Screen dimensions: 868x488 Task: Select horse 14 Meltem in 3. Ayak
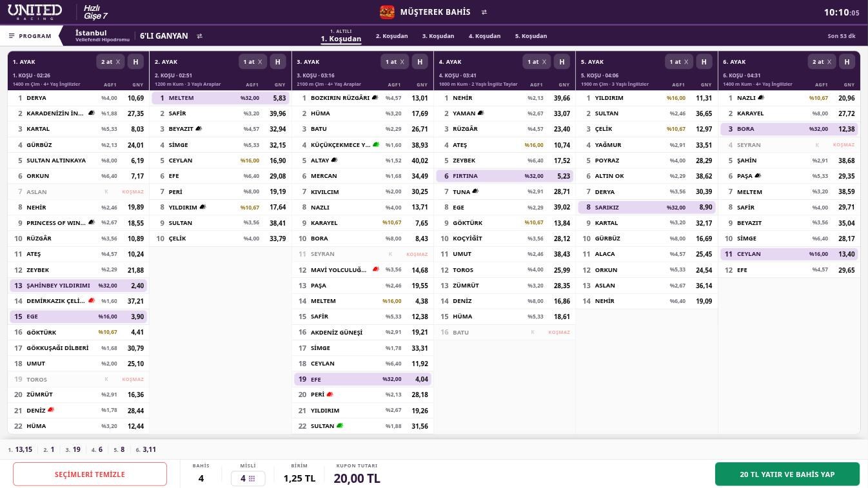(362, 301)
